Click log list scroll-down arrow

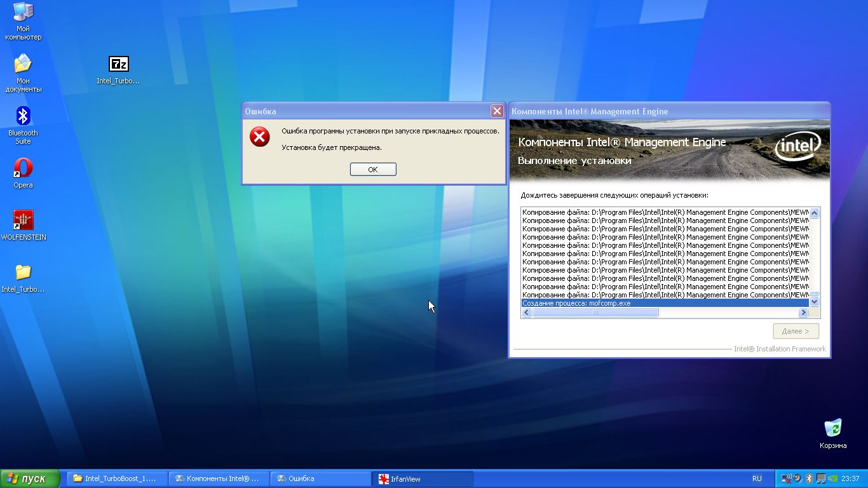[x=814, y=302]
